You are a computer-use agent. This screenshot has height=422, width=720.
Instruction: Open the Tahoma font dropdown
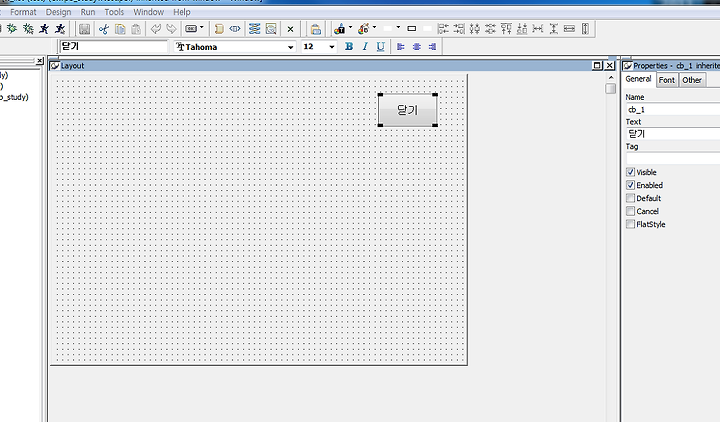[x=290, y=47]
